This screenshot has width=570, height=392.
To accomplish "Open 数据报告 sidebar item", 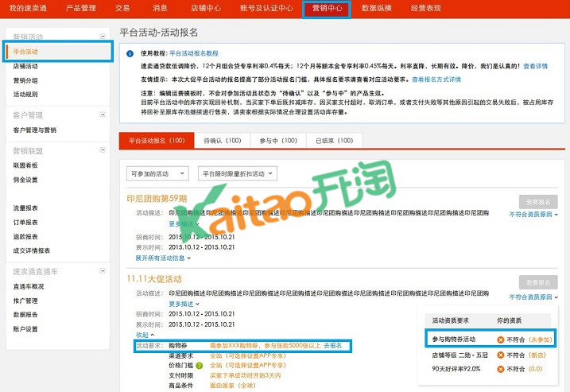I will click(25, 315).
